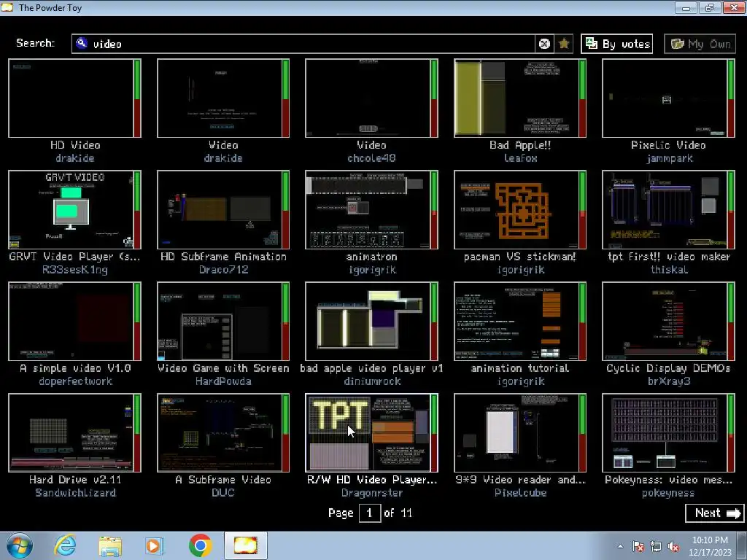Click author name Dragonrster
This screenshot has height=560, width=747.
point(372,493)
